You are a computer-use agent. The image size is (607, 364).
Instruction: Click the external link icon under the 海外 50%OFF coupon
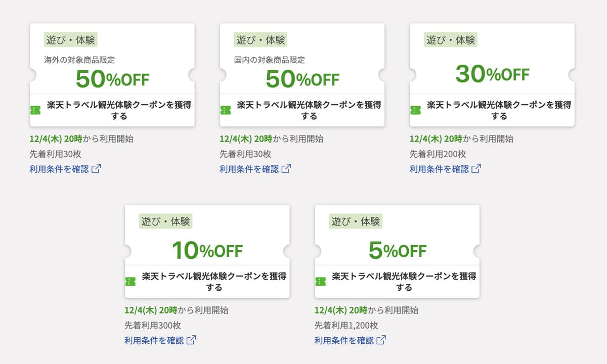[x=96, y=168]
